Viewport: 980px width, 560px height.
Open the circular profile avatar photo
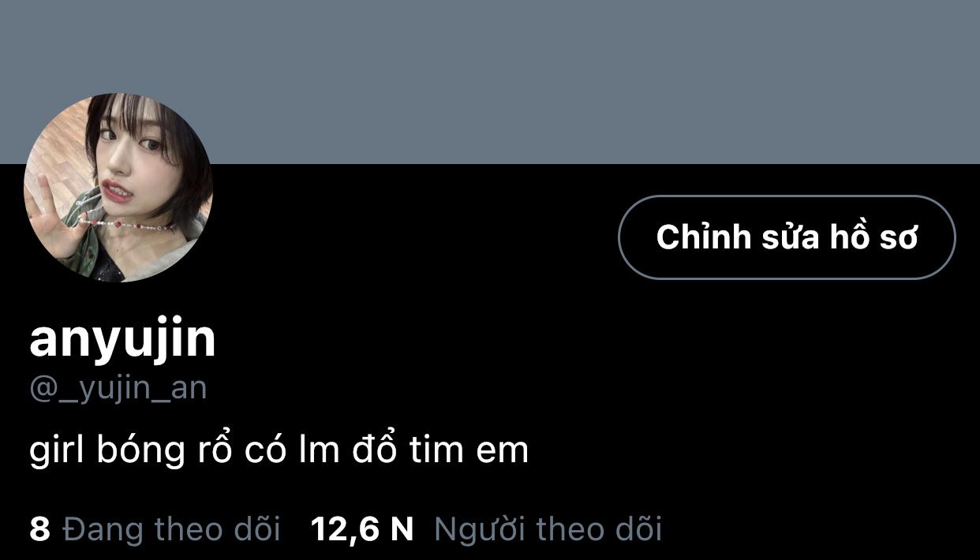[x=118, y=188]
